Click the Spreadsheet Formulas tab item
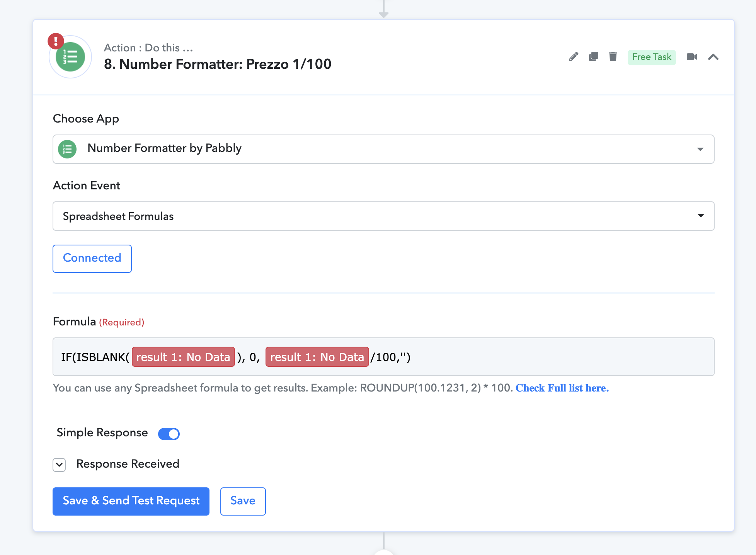 [384, 216]
